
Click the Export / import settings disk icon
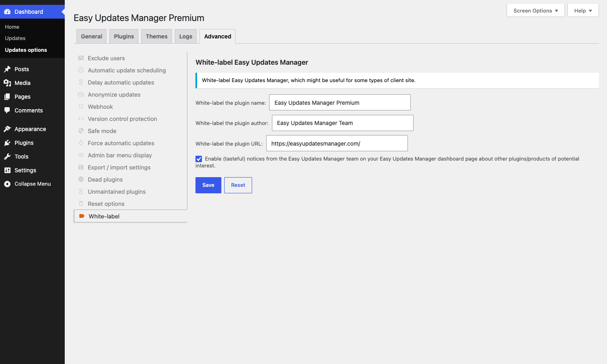tap(81, 167)
